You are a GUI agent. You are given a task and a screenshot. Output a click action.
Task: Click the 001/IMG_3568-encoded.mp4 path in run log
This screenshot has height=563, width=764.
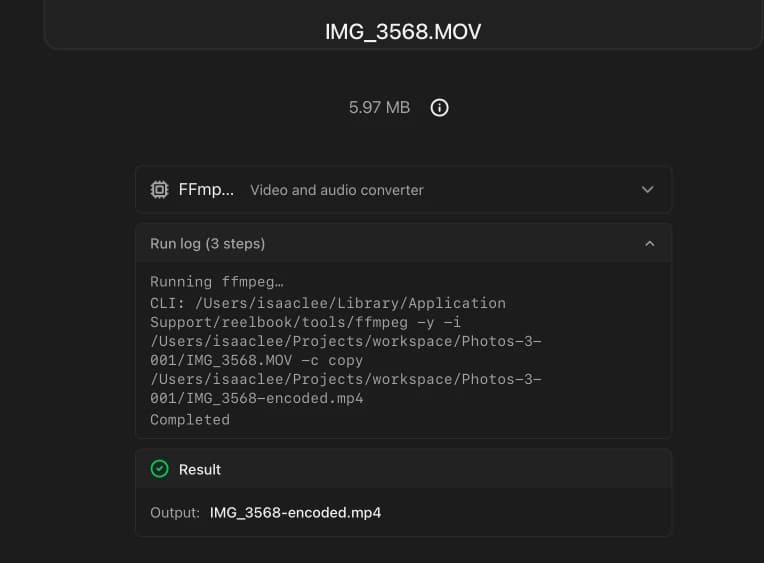click(257, 398)
